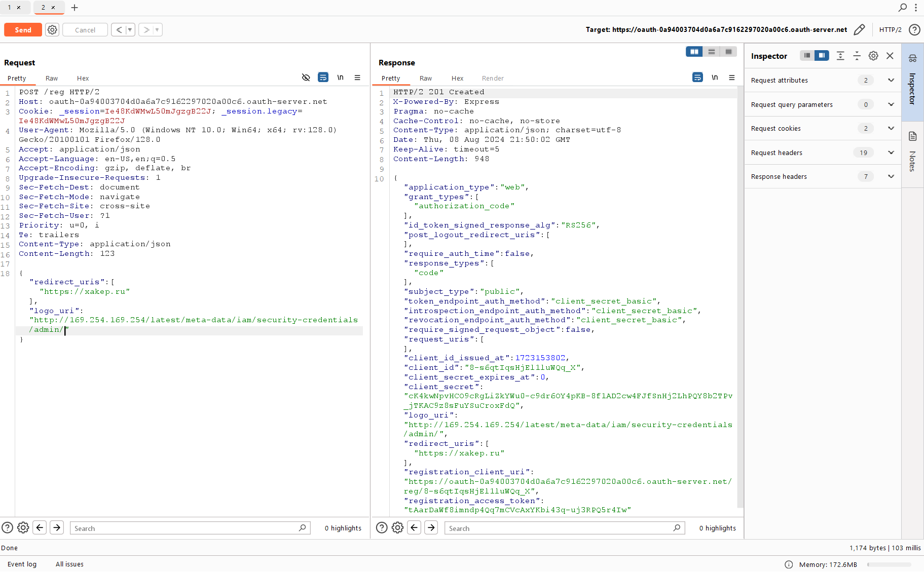Open repeater send settings gear
This screenshot has height=572, width=924.
coord(52,30)
